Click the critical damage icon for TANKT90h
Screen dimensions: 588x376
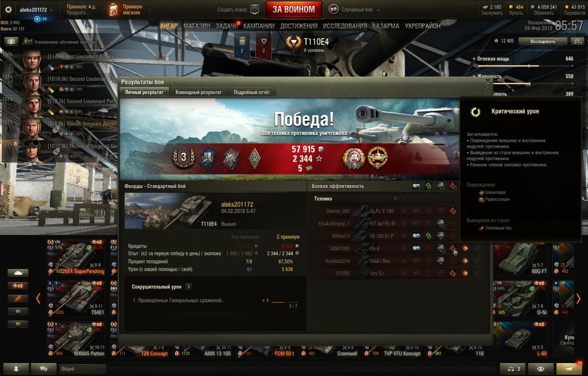(x=453, y=248)
